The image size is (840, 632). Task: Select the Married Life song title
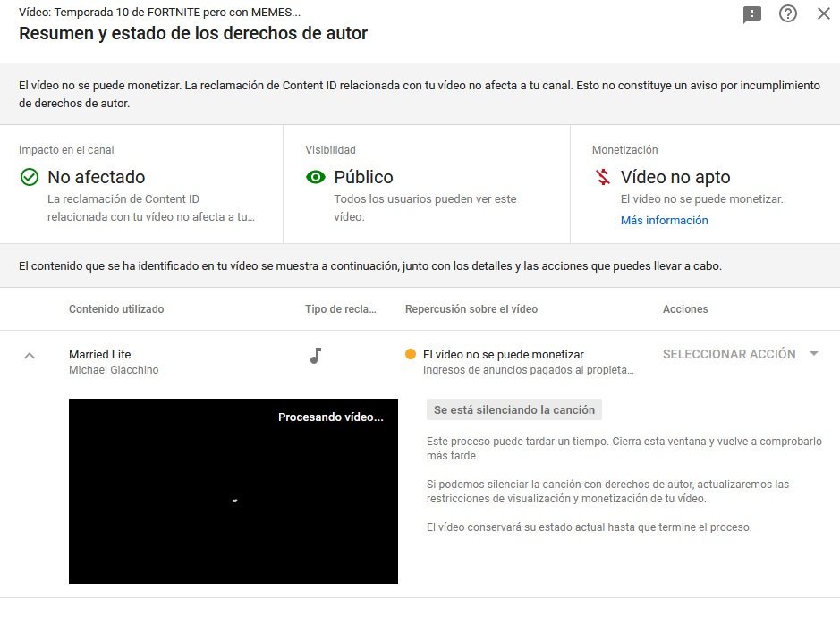coord(99,354)
